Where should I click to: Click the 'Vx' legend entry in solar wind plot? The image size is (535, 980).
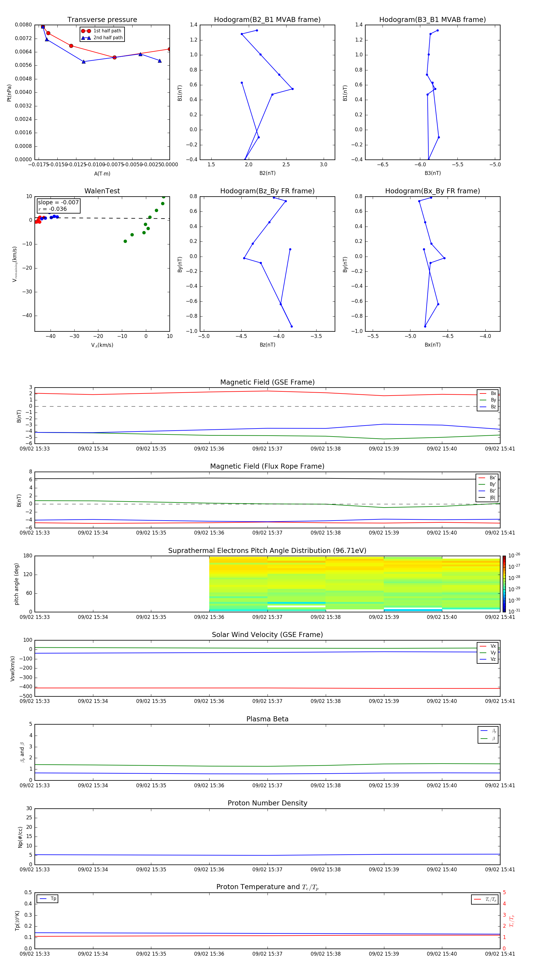(x=488, y=646)
